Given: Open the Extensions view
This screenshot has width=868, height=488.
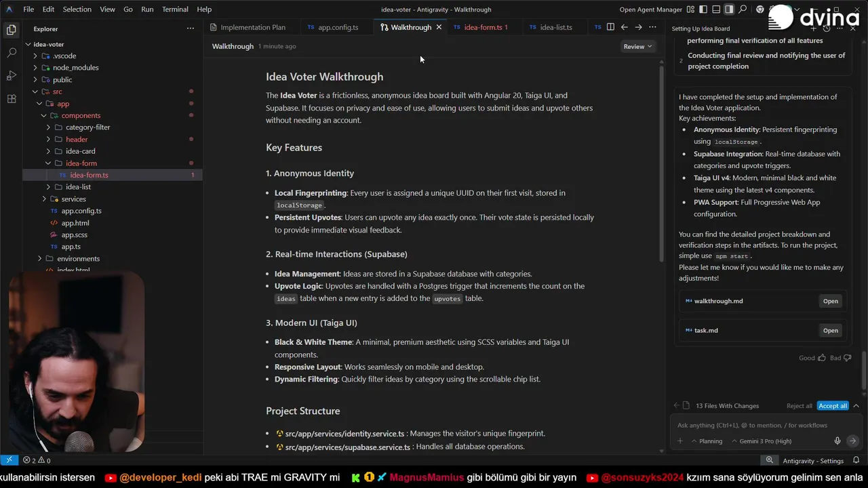Looking at the screenshot, I should 11,98.
